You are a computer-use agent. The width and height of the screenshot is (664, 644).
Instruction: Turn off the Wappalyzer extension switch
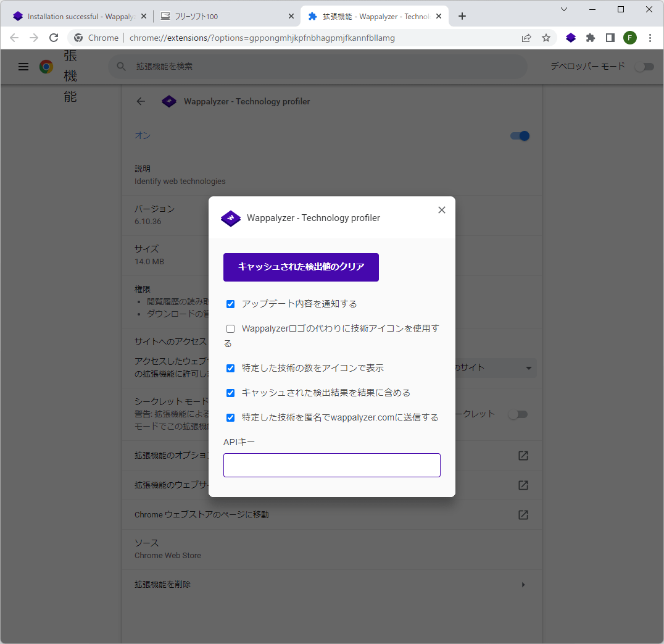click(520, 136)
